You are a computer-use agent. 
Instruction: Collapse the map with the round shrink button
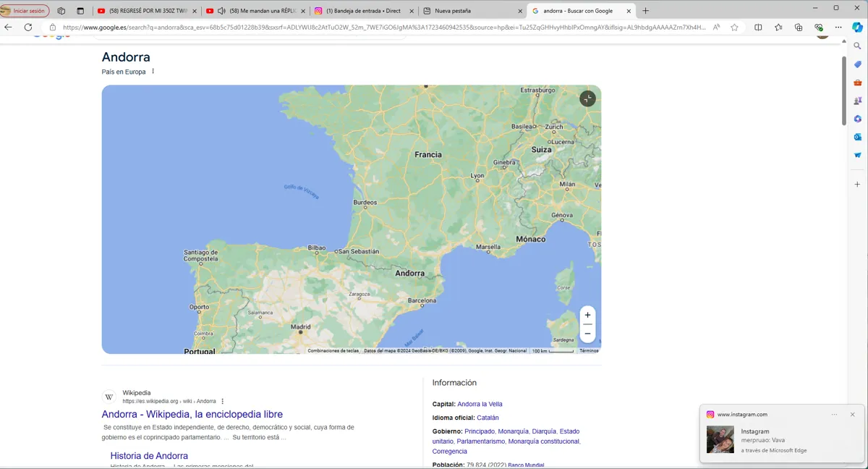[588, 98]
